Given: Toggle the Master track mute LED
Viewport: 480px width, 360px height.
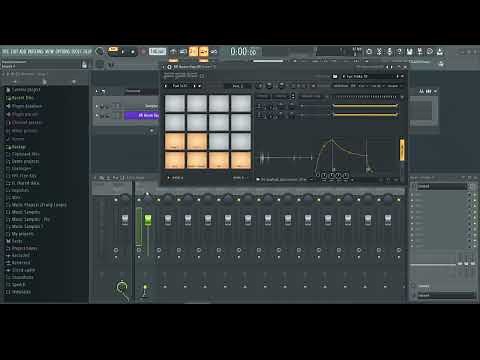Looking at the screenshot, I should [x=116, y=200].
